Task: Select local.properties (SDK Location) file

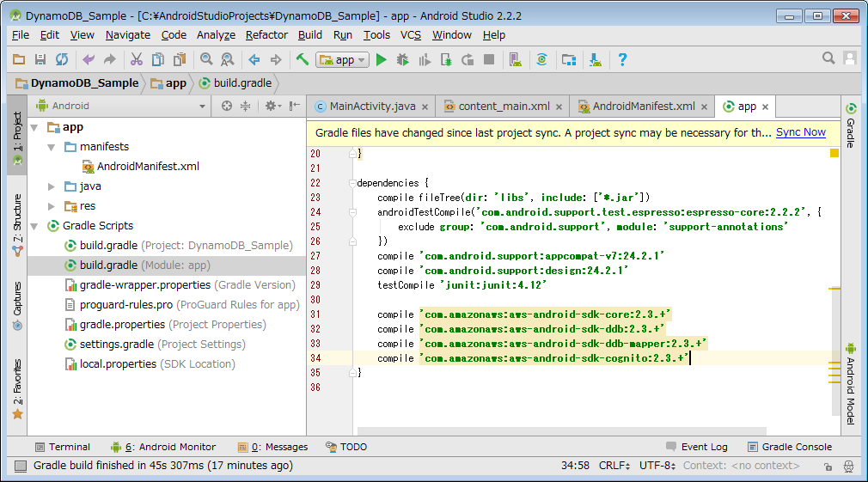Action: tap(150, 364)
